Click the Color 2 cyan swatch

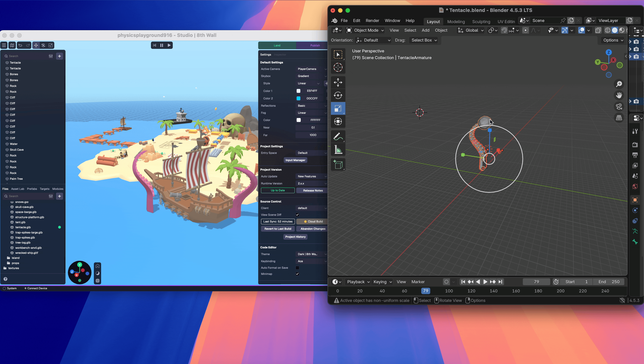298,98
